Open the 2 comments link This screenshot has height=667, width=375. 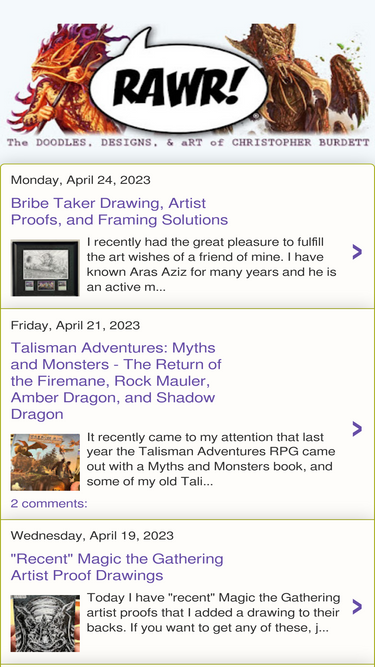pyautogui.click(x=49, y=504)
